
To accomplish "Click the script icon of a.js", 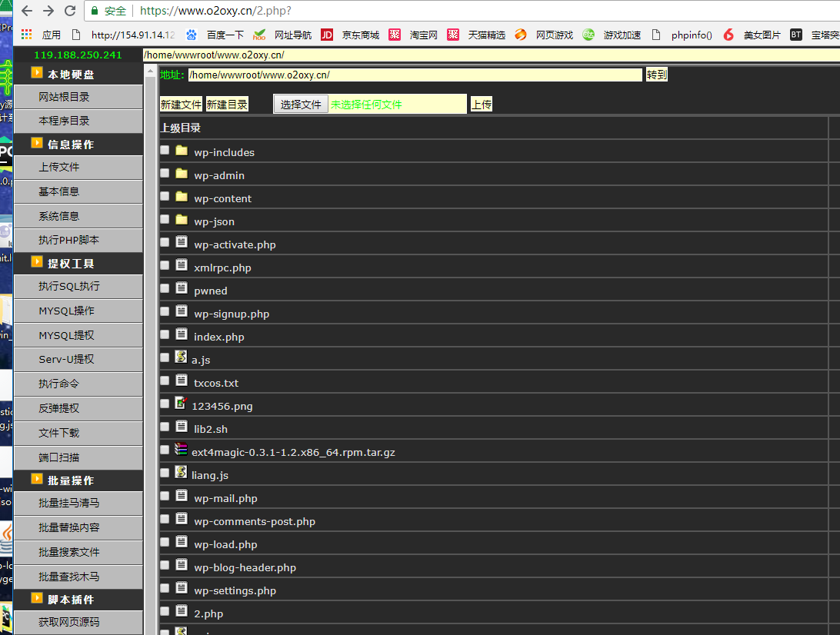I will [x=181, y=357].
